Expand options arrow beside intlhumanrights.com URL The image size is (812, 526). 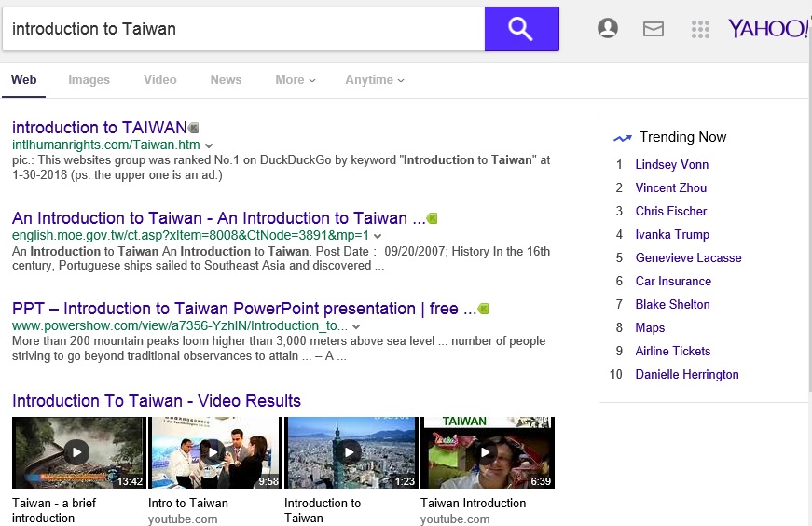point(209,145)
